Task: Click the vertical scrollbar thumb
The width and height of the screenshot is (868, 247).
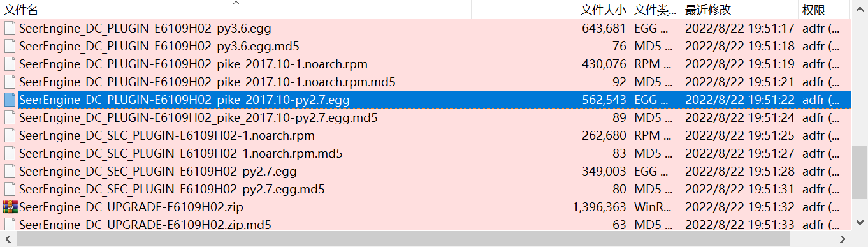Action: (x=860, y=172)
